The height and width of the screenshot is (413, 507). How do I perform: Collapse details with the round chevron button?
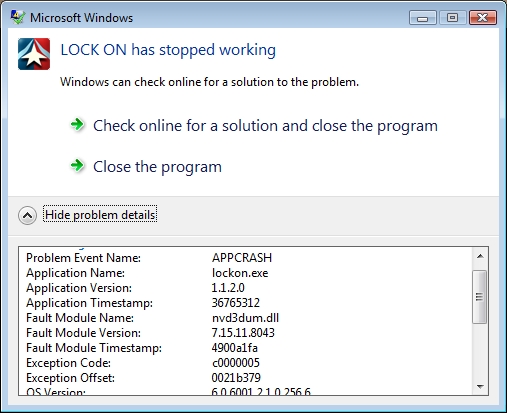tap(27, 215)
